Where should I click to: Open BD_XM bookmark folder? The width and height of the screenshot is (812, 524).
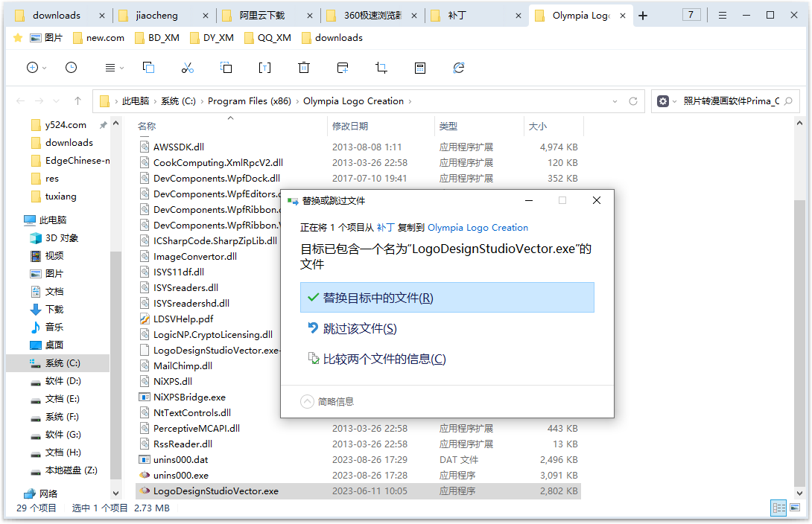pos(157,38)
